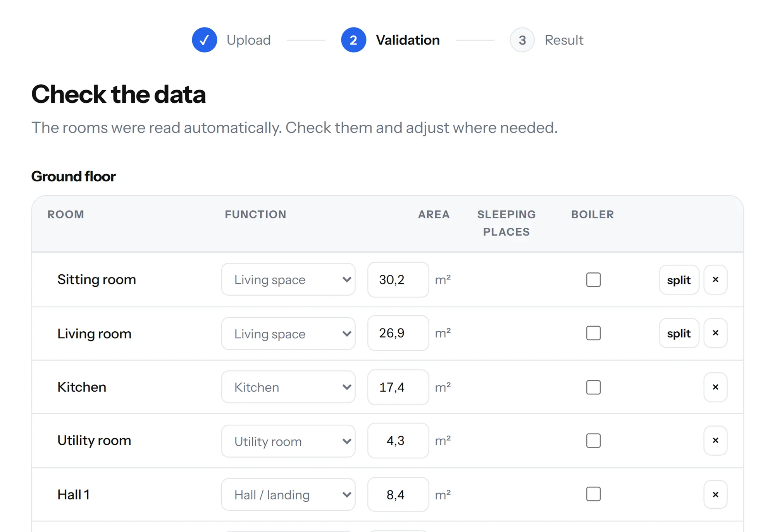Edit the 17,4 area field

[398, 387]
